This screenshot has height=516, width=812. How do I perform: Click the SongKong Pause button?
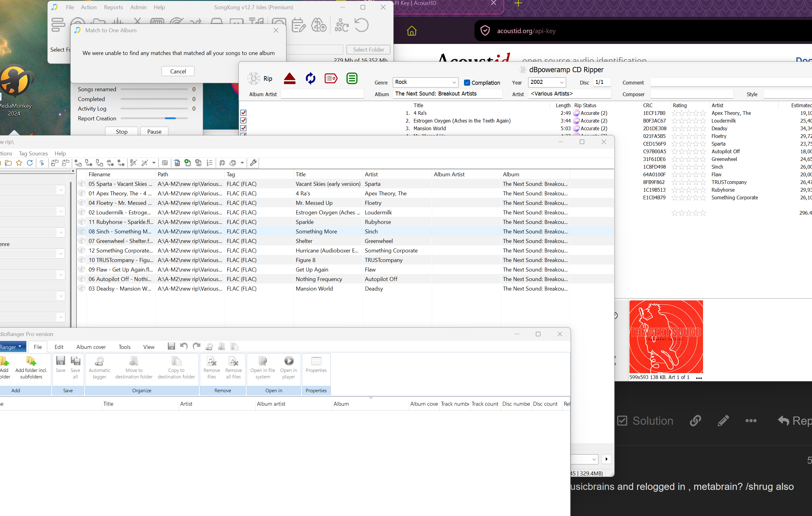coord(154,131)
